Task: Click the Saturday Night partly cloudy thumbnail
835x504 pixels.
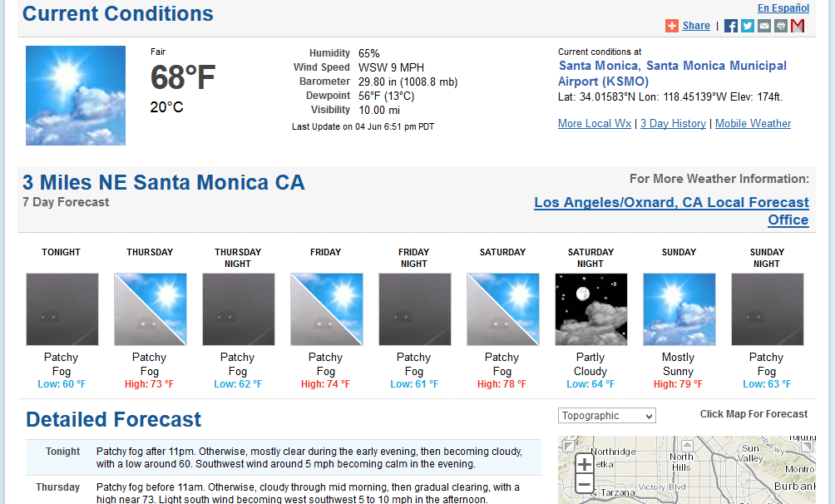Action: pos(590,309)
